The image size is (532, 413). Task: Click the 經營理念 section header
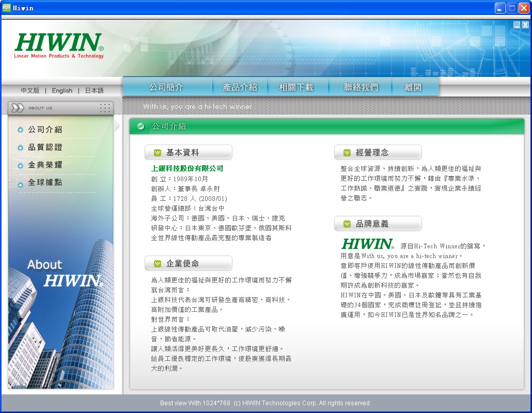tap(378, 153)
